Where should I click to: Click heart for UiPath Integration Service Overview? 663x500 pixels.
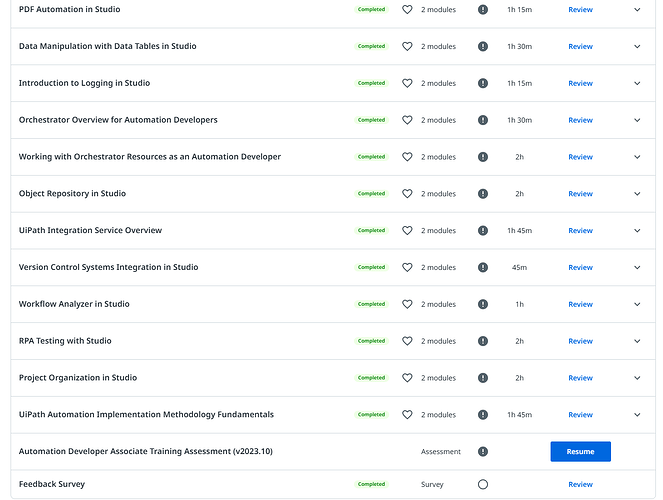pyautogui.click(x=407, y=230)
